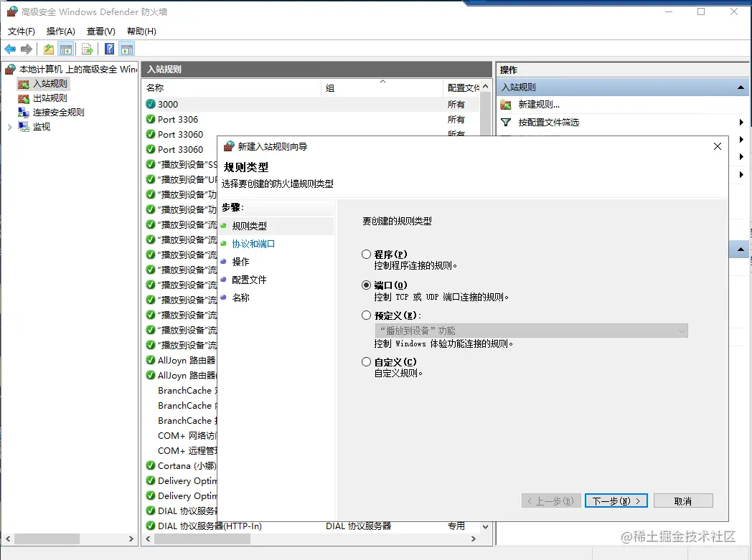Click the wizard dialog firewall icon

[229, 146]
